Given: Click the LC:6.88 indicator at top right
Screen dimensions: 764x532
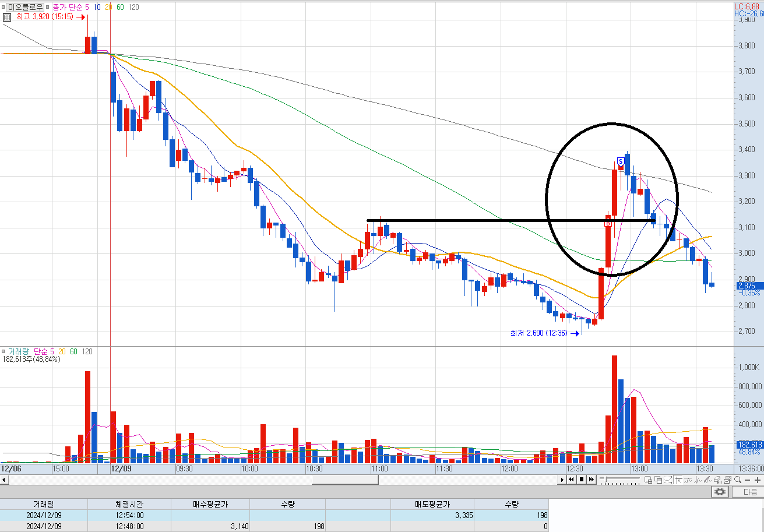Looking at the screenshot, I should (x=748, y=6).
